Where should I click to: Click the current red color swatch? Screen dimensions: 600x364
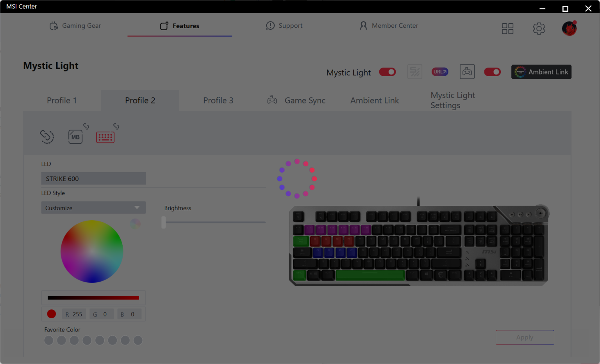(52, 314)
